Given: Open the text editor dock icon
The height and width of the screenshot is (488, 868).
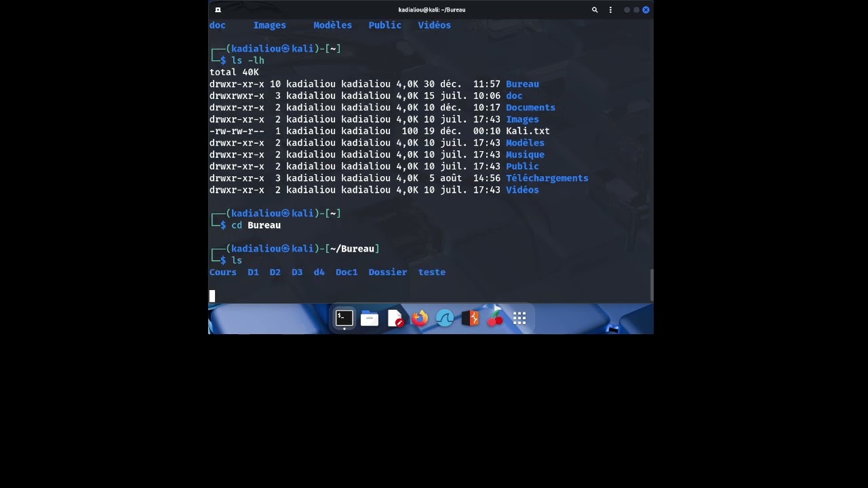Looking at the screenshot, I should pyautogui.click(x=395, y=319).
